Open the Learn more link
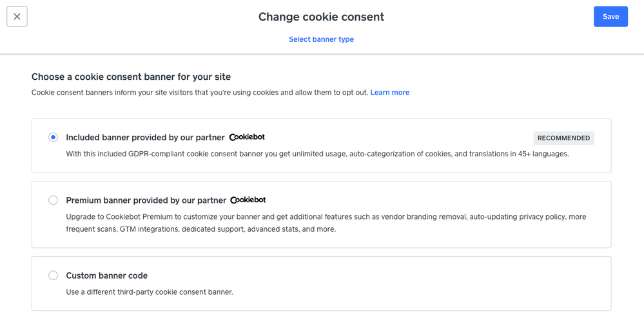Viewport: 644px width, 327px height. 389,93
